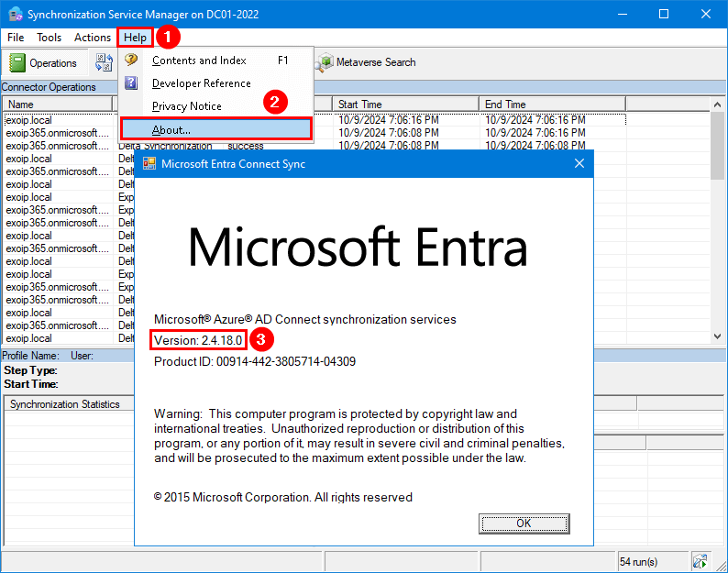Open the Actions menu
The width and height of the screenshot is (728, 573).
93,38
